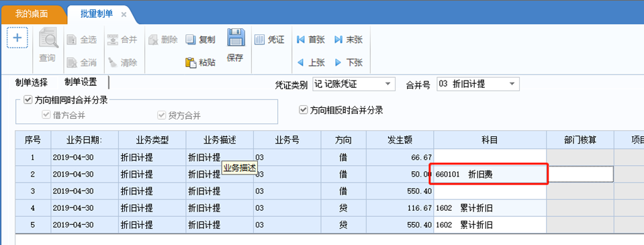Click 业务类型 折旧计提 in row 4
Image resolution: width=644 pixels, height=245 pixels.
[152, 208]
